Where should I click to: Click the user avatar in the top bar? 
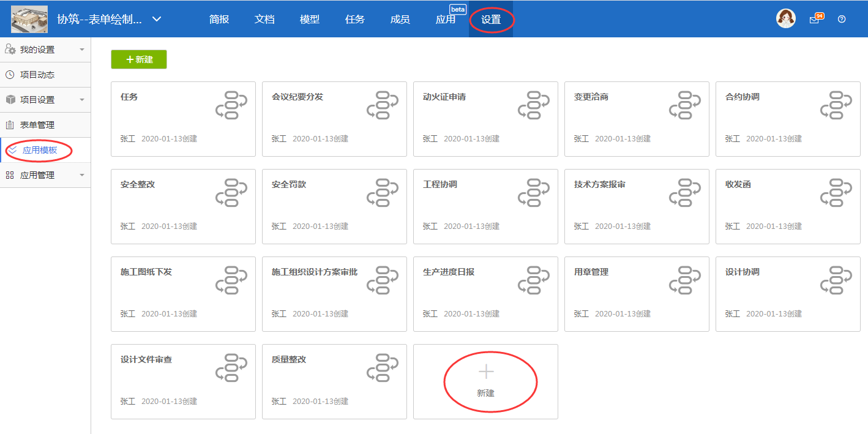(786, 18)
